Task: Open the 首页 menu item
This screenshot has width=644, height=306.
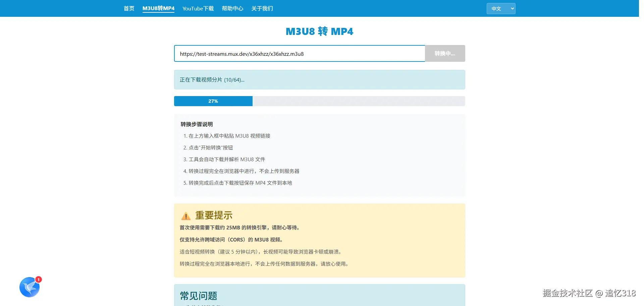Action: pos(129,8)
